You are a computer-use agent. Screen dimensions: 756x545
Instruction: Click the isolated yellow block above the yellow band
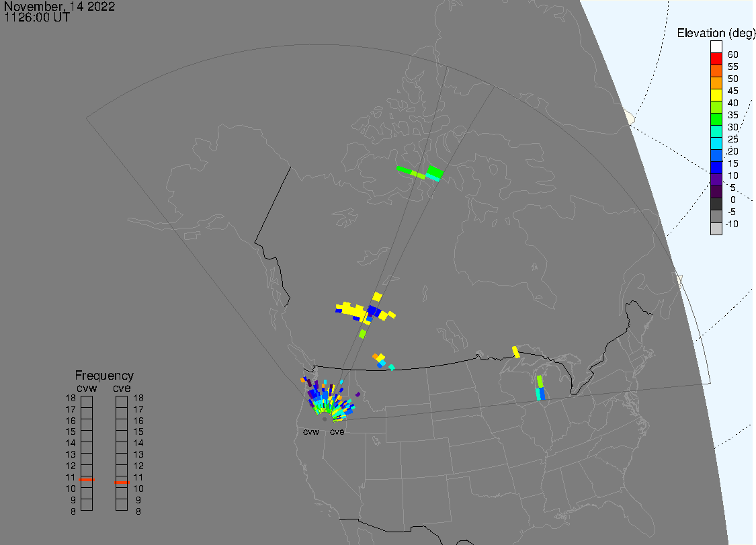[x=377, y=296]
